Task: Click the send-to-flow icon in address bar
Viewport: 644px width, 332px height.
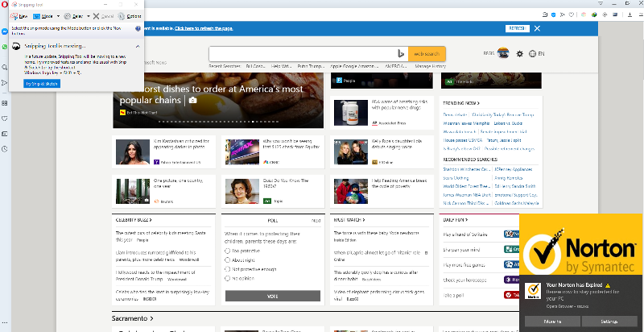Action: coord(562,15)
